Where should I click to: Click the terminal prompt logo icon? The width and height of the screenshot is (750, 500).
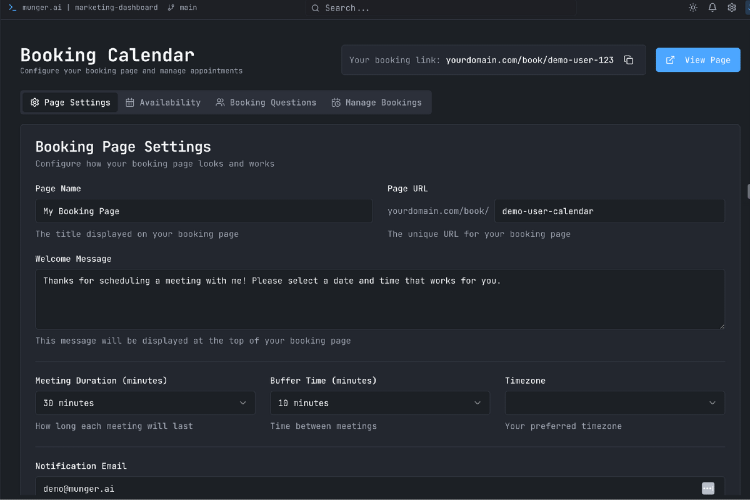12,8
